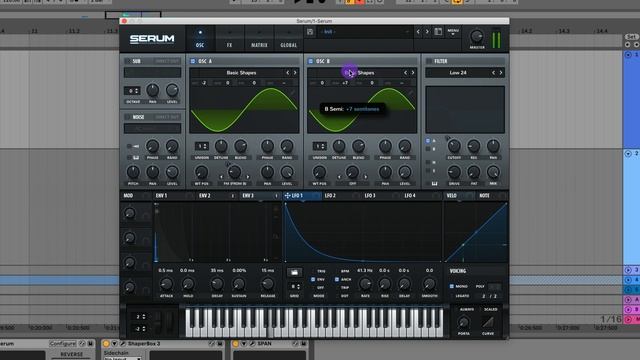
Task: Launch the clip slot button on Ableton track 1
Action: pos(628,54)
